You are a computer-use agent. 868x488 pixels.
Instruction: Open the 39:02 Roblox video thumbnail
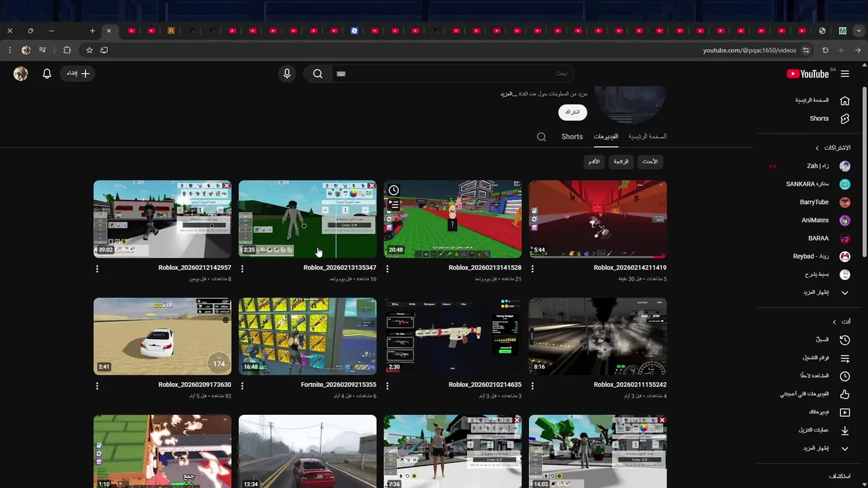162,219
